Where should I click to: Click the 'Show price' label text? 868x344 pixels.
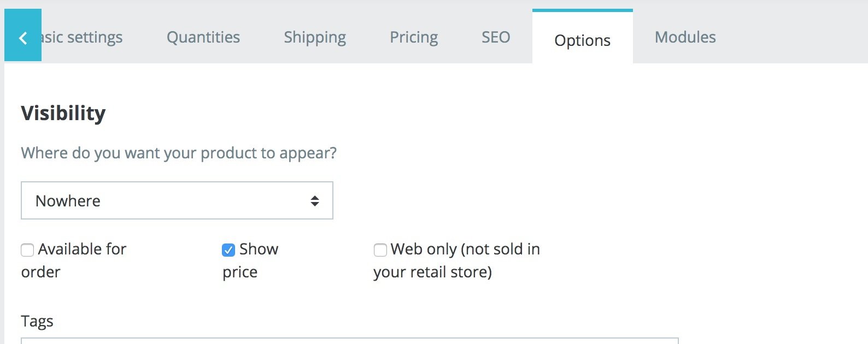pos(259,250)
